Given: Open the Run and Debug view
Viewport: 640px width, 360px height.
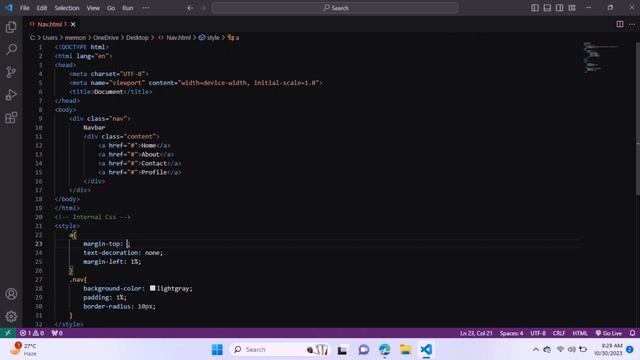Looking at the screenshot, I should (x=11, y=95).
